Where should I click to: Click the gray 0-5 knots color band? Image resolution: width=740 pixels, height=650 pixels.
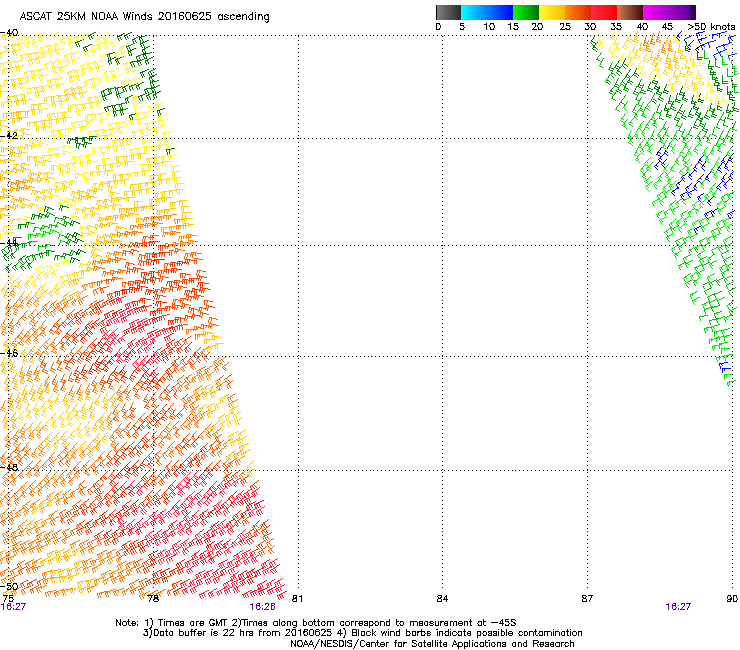[x=448, y=12]
